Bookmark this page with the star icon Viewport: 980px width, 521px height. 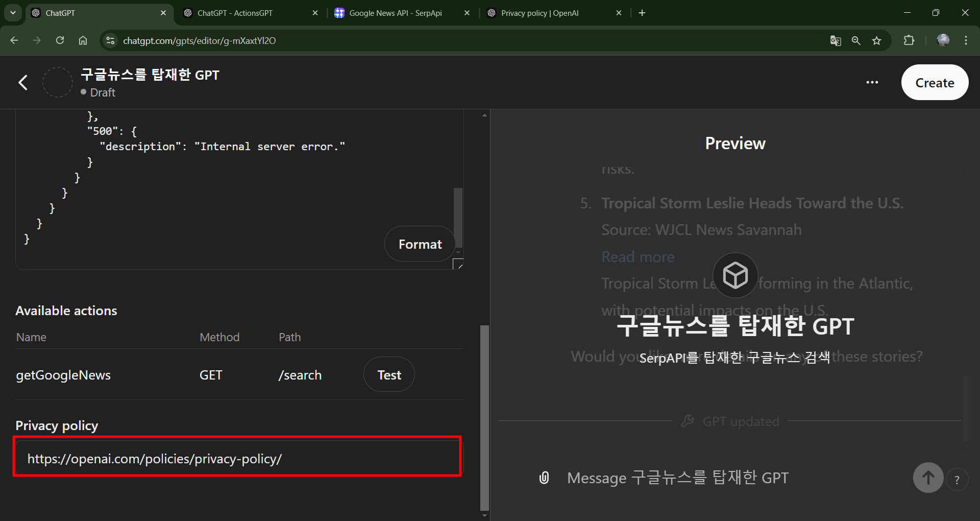click(877, 40)
